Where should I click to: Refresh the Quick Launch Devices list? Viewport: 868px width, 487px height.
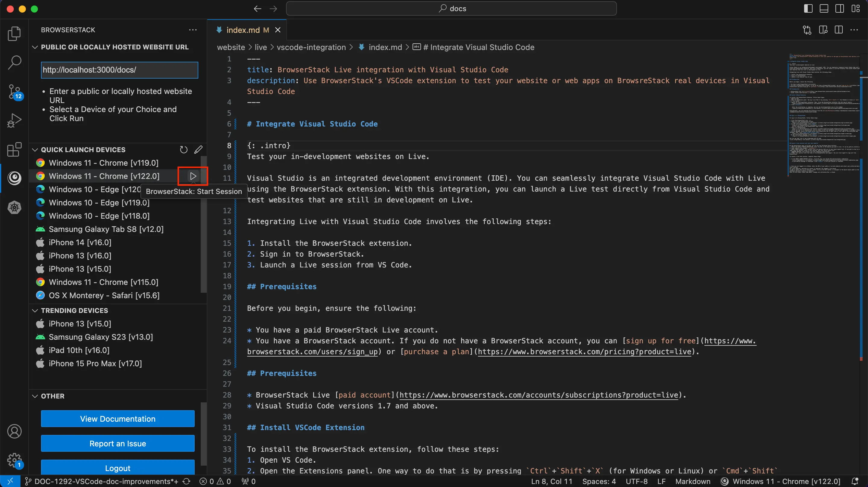pyautogui.click(x=183, y=150)
